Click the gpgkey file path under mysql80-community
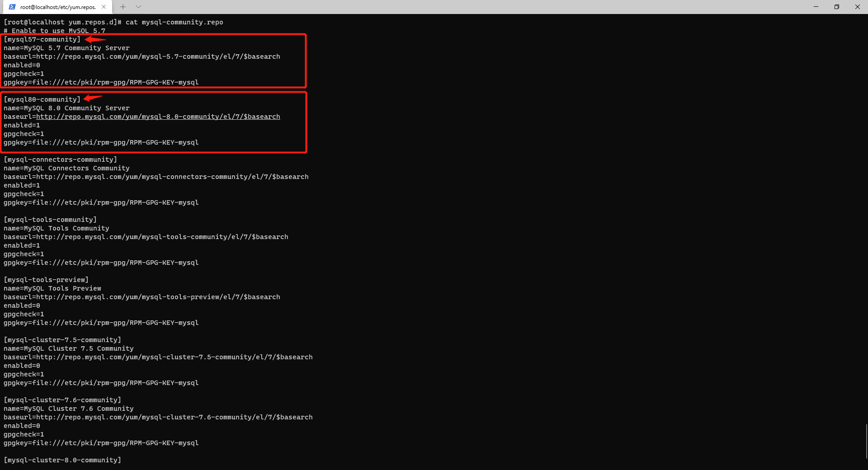The width and height of the screenshot is (868, 470). tap(100, 142)
